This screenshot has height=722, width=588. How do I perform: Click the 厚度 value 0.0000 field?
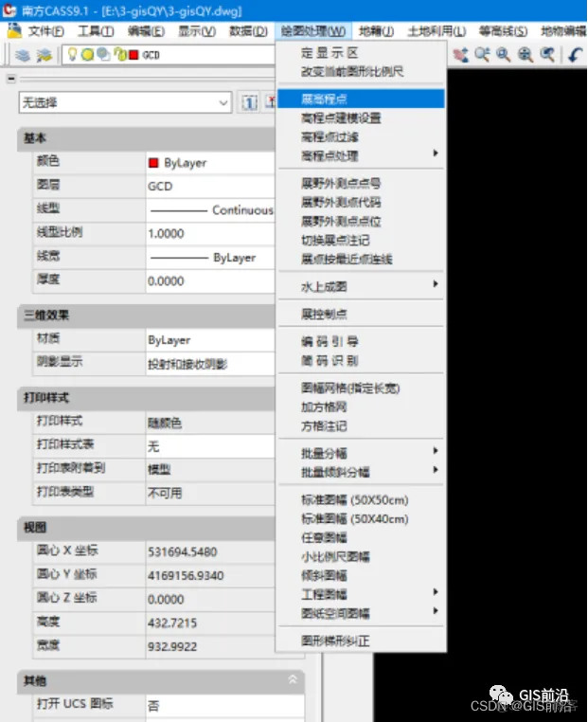[211, 280]
